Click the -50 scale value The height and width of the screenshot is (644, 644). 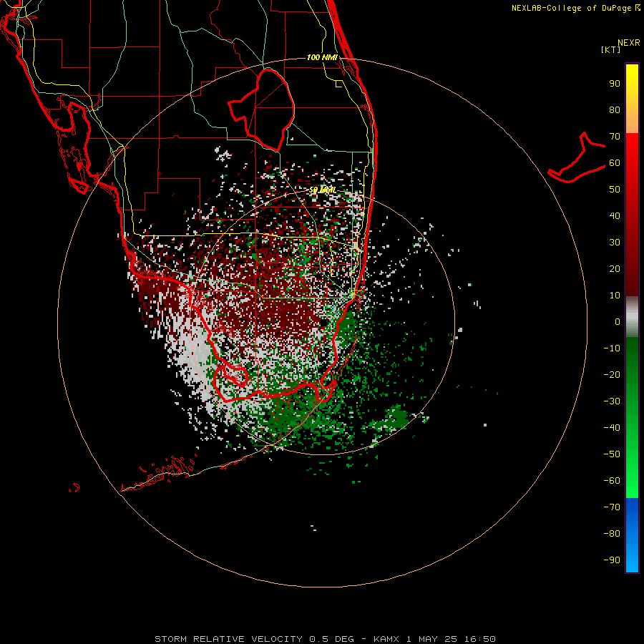612,454
